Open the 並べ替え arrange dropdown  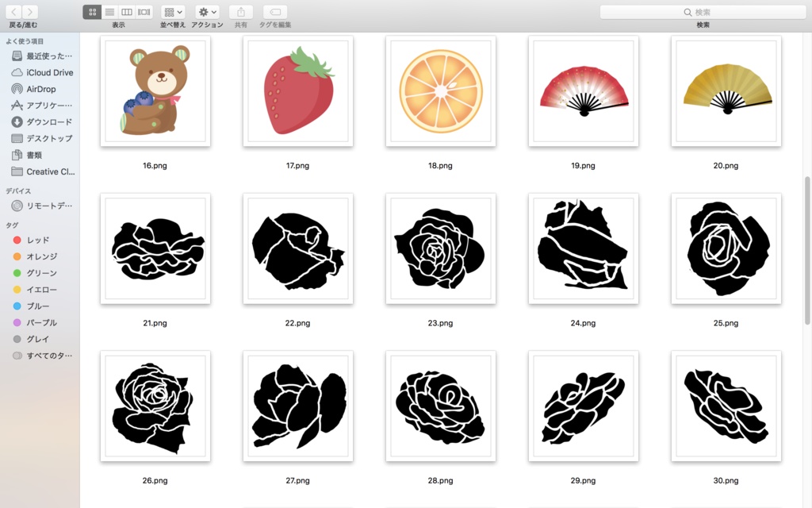click(173, 12)
